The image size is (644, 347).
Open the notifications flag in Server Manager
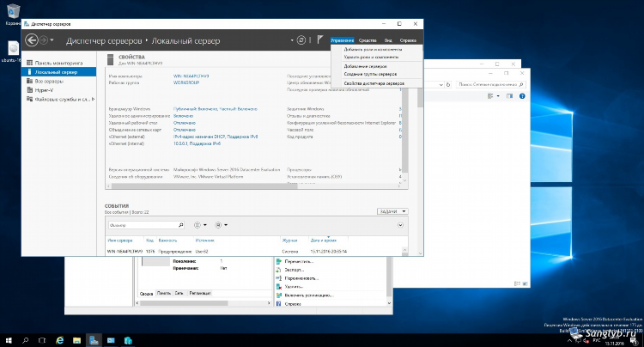click(320, 40)
